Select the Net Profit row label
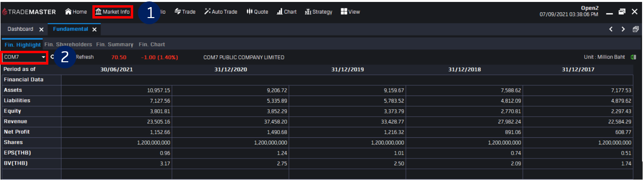Screen dimensions: 644x180 click(x=17, y=132)
